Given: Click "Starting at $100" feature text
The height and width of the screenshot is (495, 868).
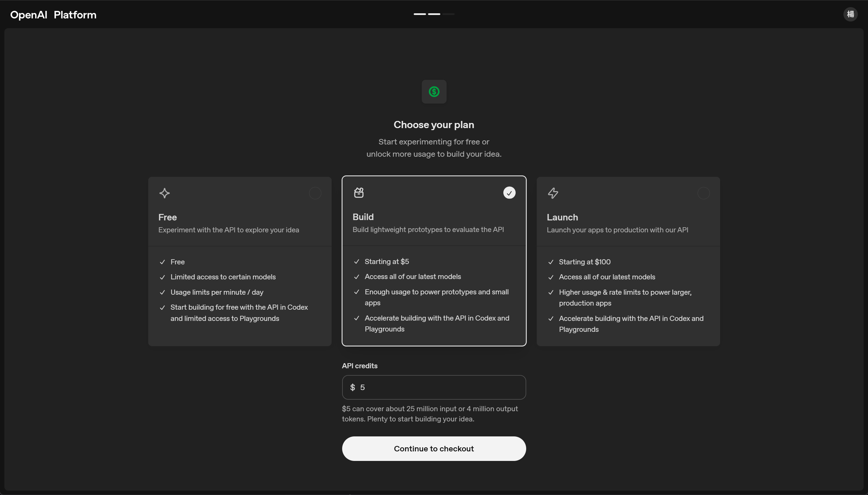Looking at the screenshot, I should pos(584,262).
